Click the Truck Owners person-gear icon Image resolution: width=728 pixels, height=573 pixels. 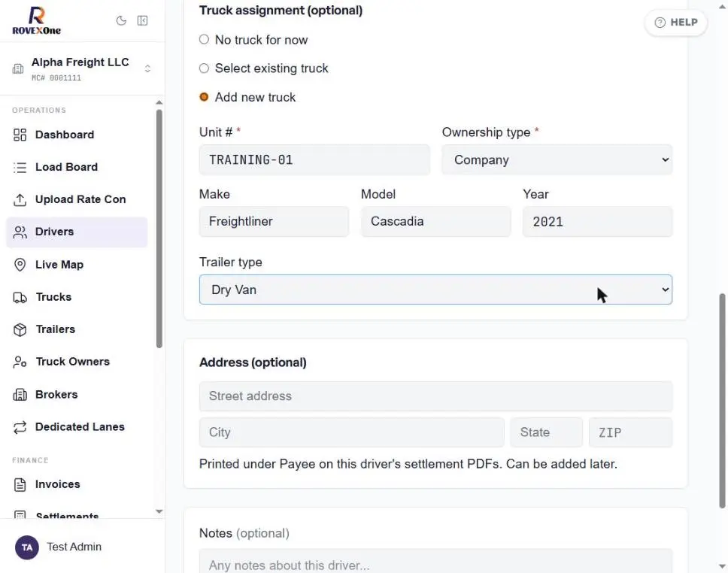coord(20,362)
